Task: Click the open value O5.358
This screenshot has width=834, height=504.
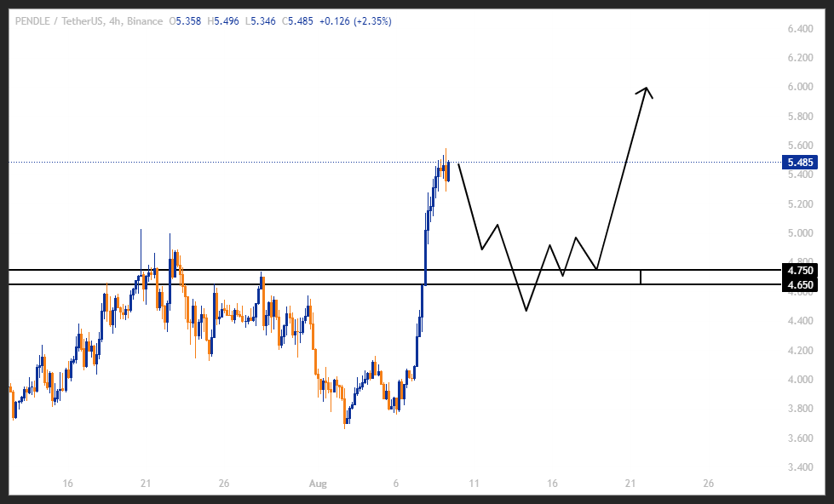Action: coord(185,21)
